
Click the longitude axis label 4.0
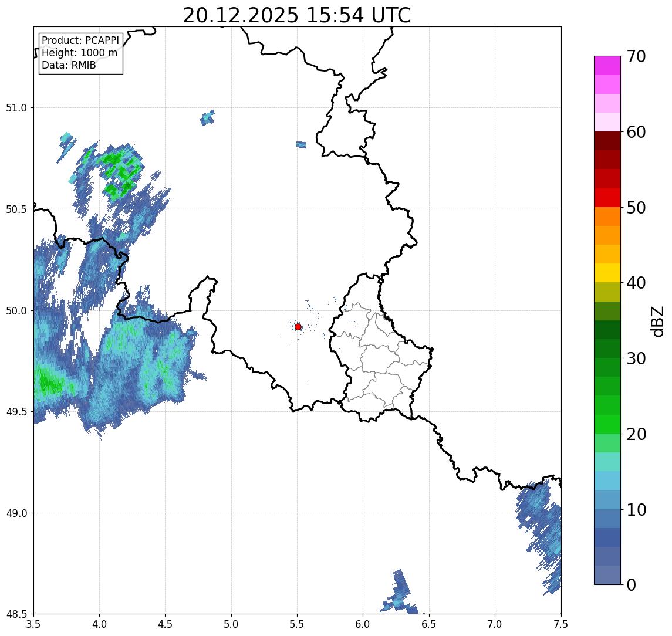pyautogui.click(x=99, y=624)
